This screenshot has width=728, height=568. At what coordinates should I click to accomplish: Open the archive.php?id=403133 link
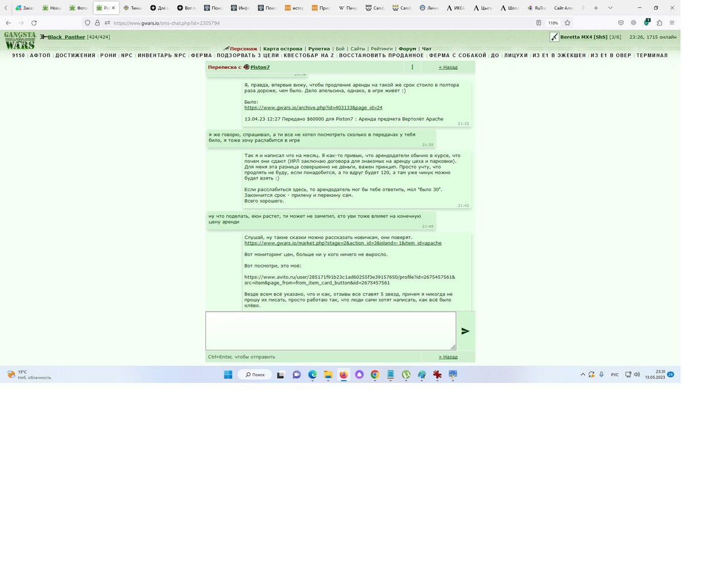pyautogui.click(x=313, y=108)
